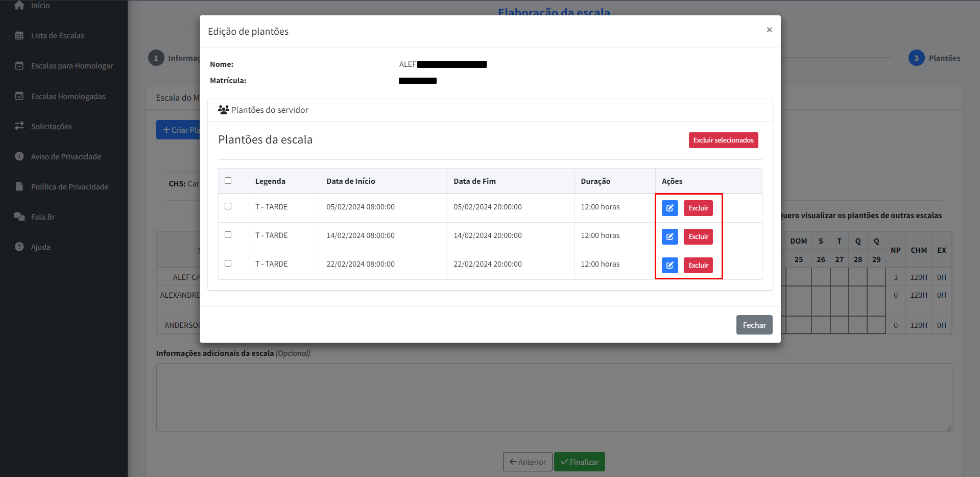Click the Fechar button
The image size is (980, 477).
(x=754, y=325)
